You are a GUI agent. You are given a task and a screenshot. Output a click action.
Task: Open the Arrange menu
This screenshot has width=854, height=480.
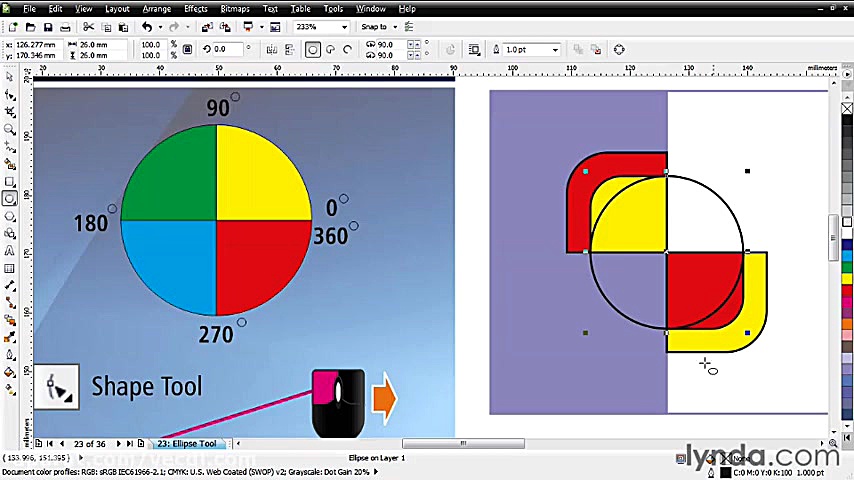tap(157, 9)
